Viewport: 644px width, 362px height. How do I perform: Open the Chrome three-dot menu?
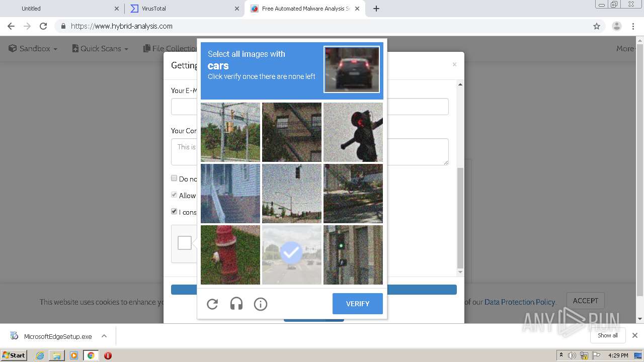tap(633, 26)
